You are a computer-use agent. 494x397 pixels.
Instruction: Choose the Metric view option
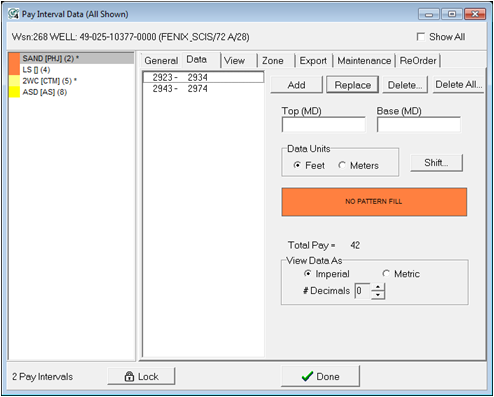(x=386, y=274)
